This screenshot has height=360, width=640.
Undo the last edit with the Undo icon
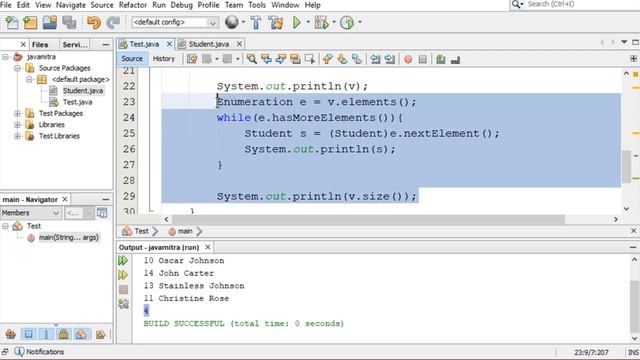94,22
